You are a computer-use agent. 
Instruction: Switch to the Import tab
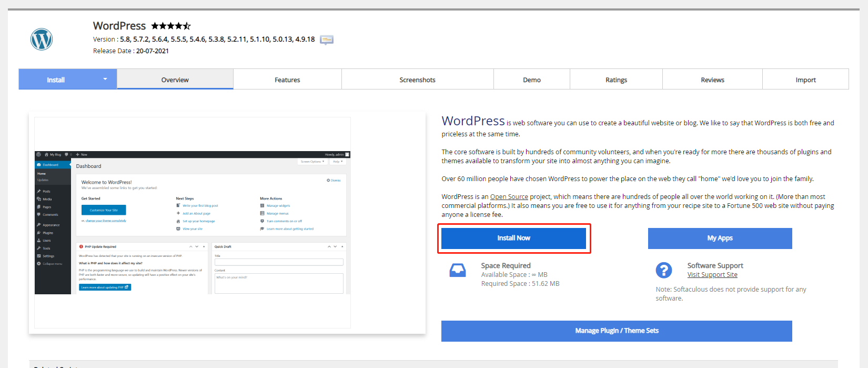point(805,80)
